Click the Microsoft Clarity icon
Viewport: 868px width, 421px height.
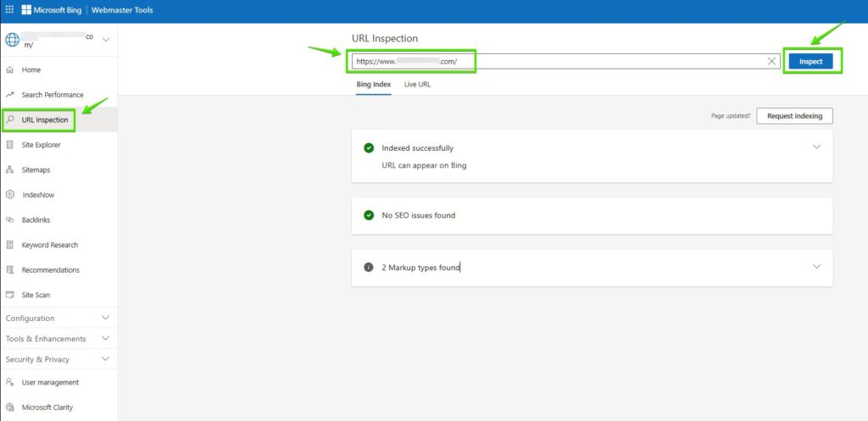10,407
